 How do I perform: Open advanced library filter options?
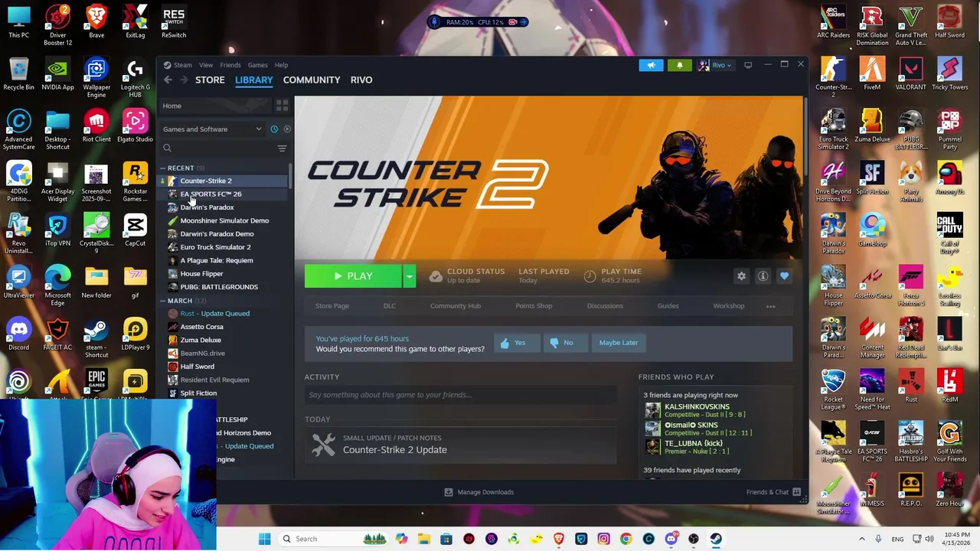pos(282,148)
